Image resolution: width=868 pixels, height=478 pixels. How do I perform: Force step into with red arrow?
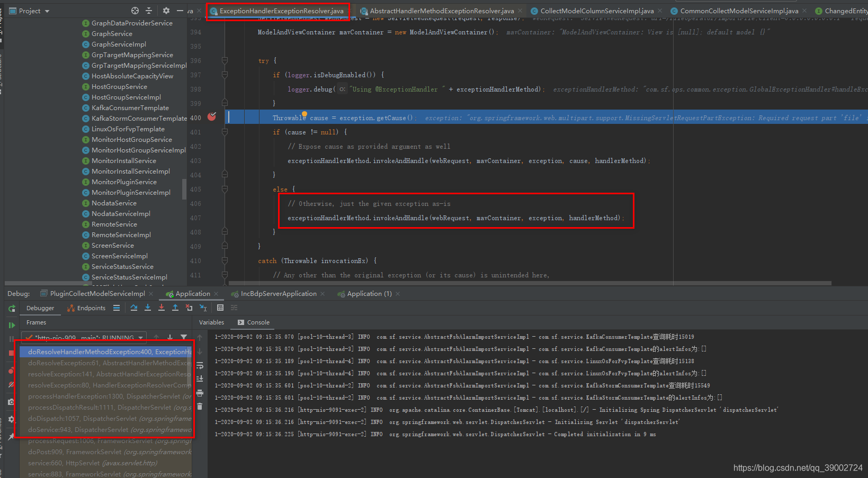pyautogui.click(x=162, y=308)
